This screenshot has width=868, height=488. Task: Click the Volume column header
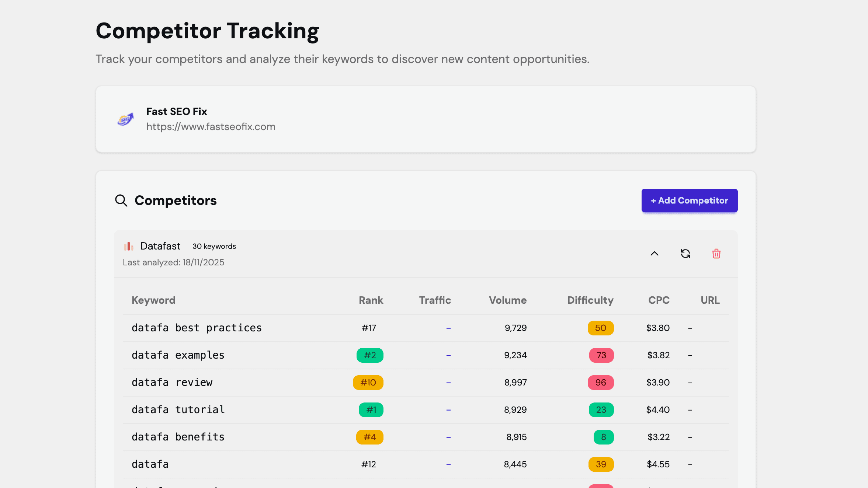(507, 300)
